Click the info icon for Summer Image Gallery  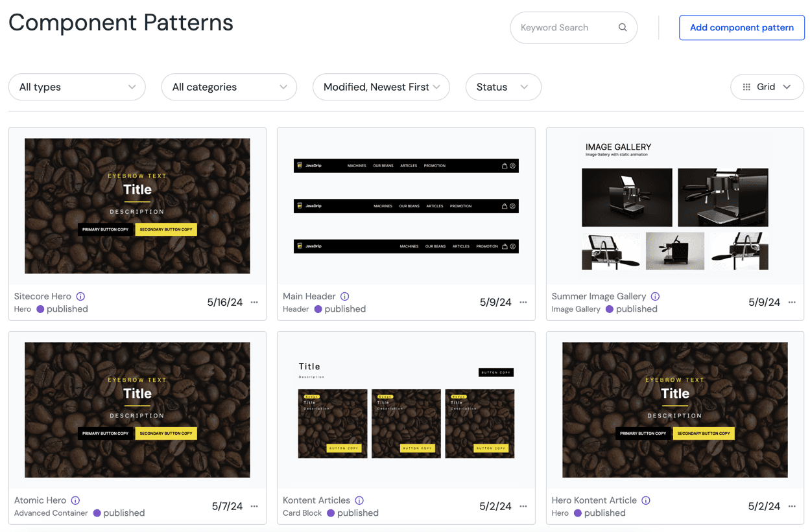coord(655,296)
